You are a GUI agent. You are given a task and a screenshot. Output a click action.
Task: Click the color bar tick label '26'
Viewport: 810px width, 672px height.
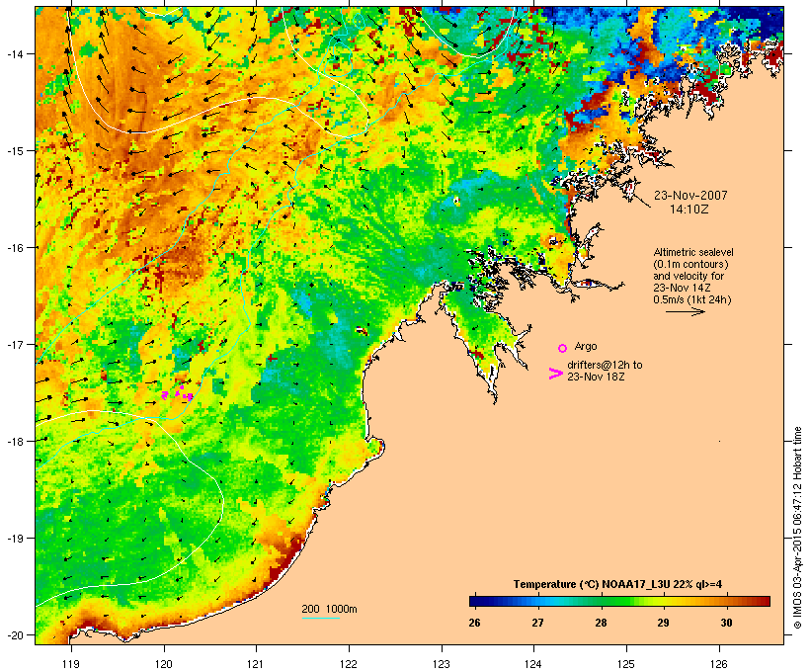tap(474, 623)
